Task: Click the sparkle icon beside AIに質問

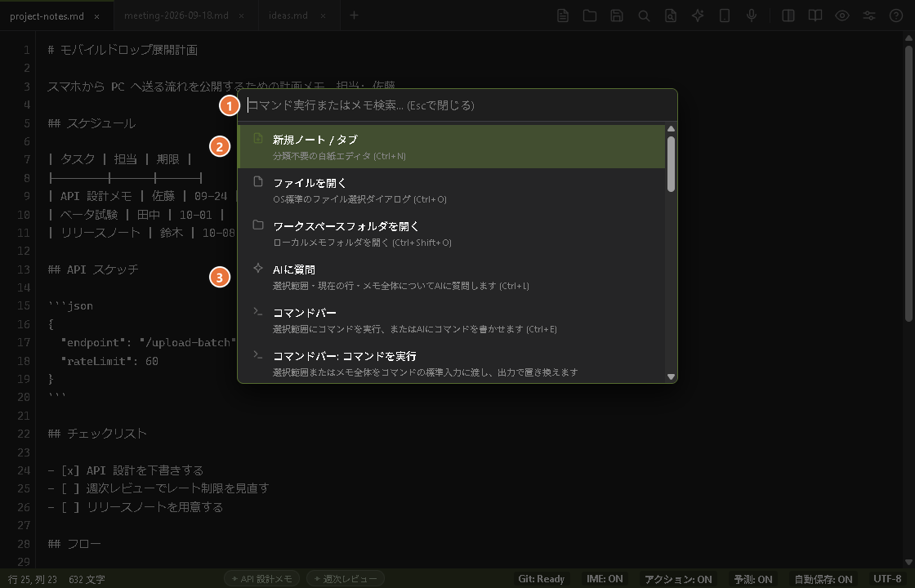Action: 258,268
